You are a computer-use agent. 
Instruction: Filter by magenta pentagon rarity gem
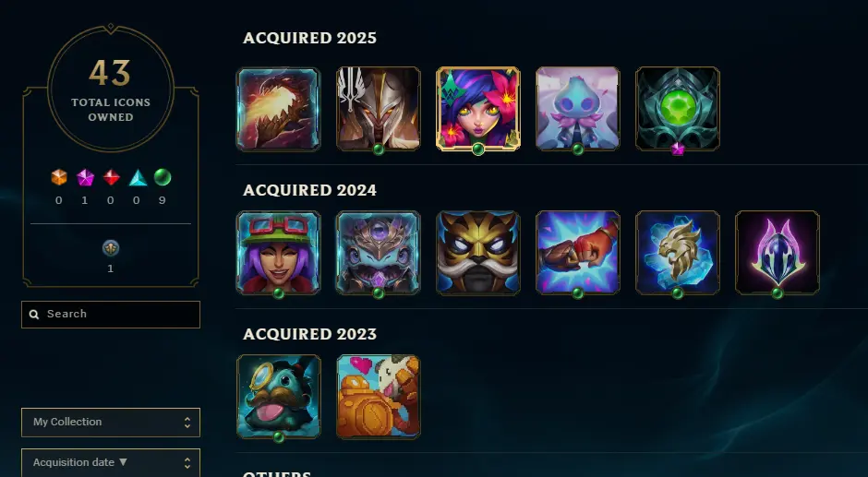(x=85, y=178)
